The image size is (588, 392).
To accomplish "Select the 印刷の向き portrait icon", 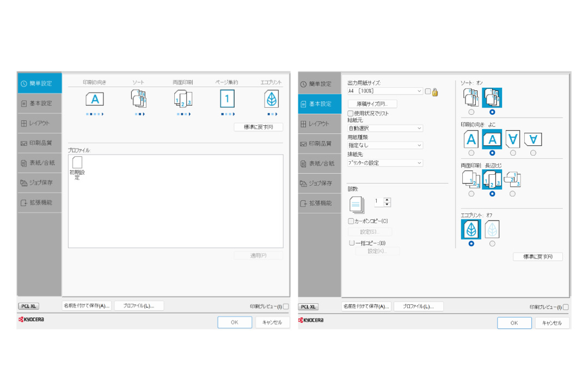I will pyautogui.click(x=471, y=139).
